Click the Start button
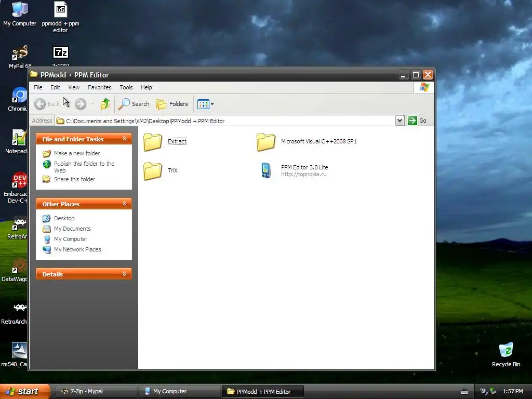 tap(25, 391)
